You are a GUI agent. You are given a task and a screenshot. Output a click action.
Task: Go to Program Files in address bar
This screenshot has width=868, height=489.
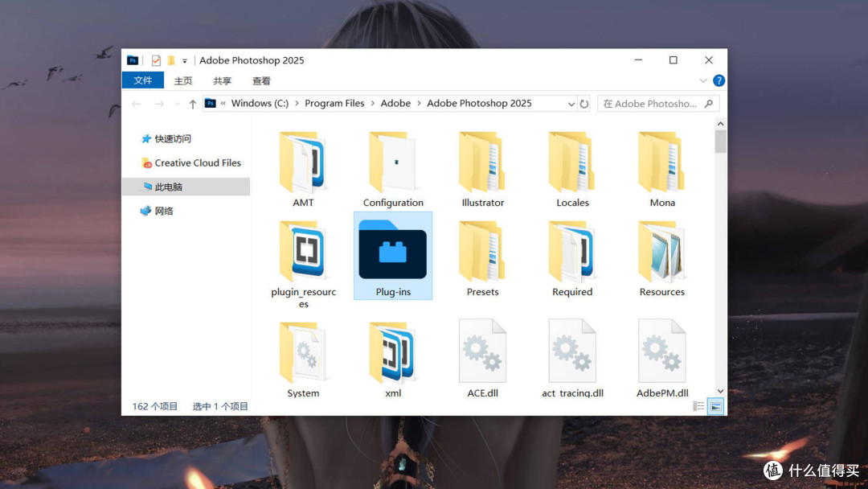(x=334, y=103)
